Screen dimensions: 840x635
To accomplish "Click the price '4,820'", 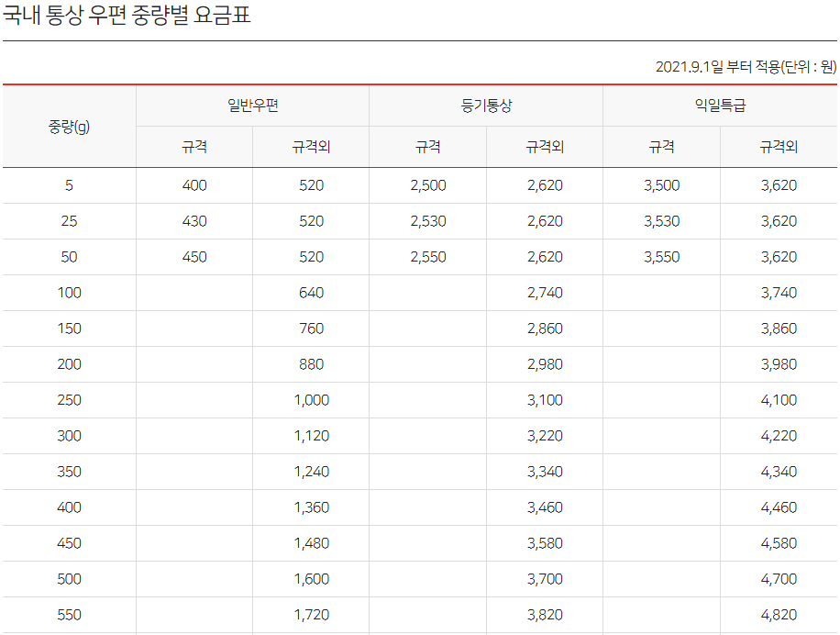I will click(779, 615).
